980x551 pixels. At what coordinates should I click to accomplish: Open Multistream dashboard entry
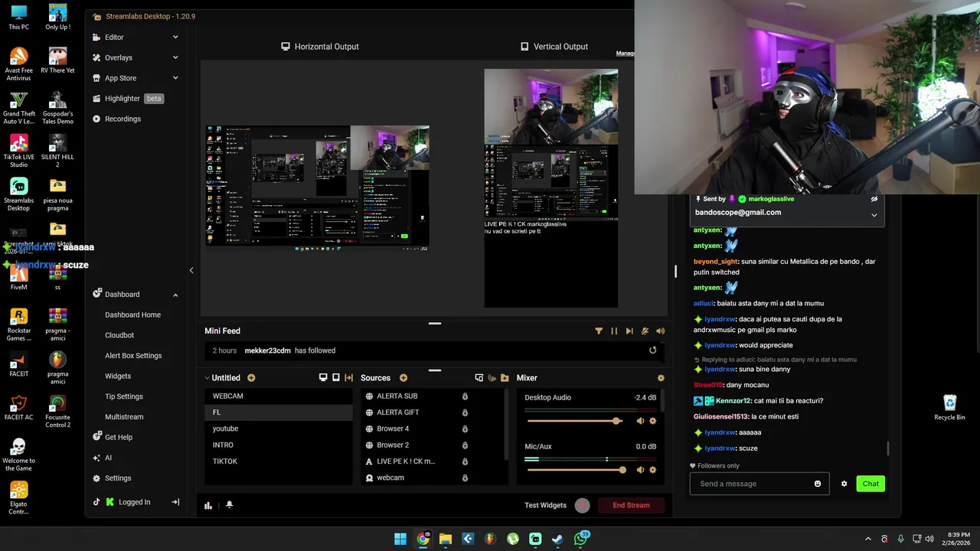[x=124, y=417]
